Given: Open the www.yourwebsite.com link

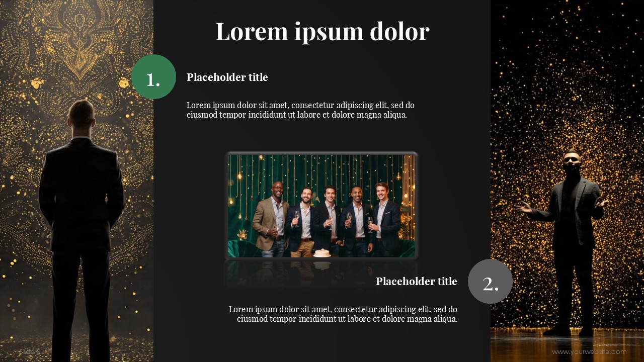Looking at the screenshot, I should 589,352.
